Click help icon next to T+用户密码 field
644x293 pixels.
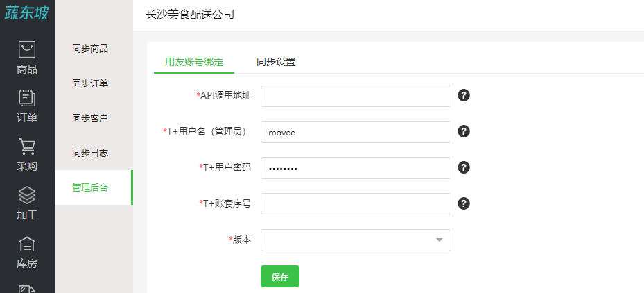[x=464, y=168]
